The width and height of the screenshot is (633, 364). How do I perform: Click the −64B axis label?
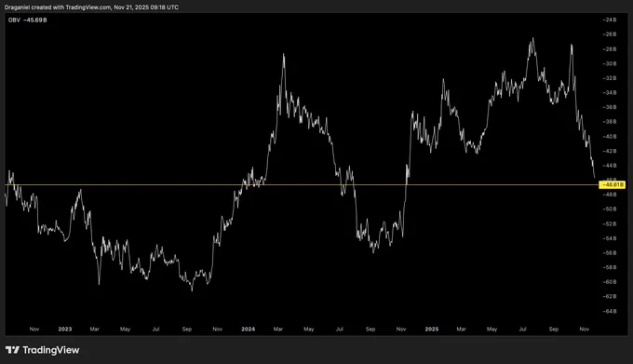coord(610,311)
